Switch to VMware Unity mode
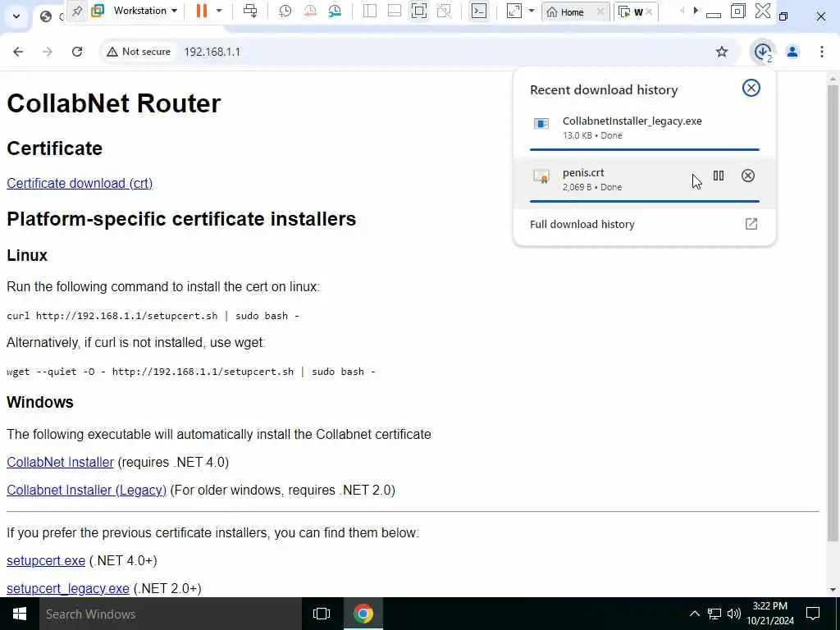The height and width of the screenshot is (630, 840). coord(444,11)
